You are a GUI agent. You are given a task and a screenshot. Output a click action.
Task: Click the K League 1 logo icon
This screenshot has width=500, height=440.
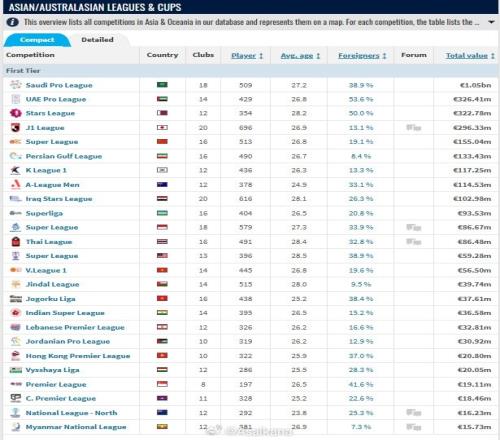pos(15,170)
